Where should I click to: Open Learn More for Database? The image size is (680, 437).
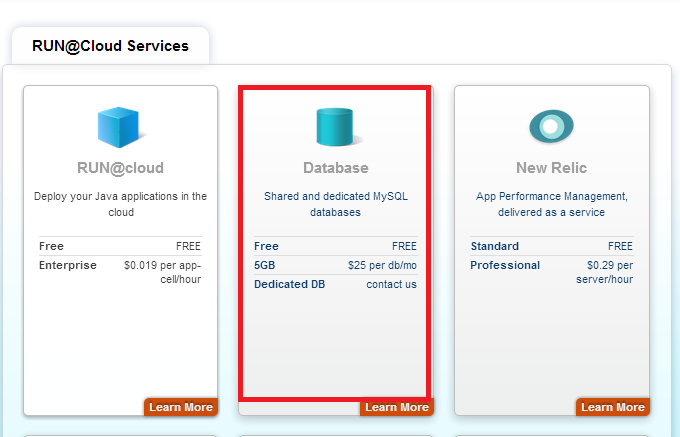397,408
